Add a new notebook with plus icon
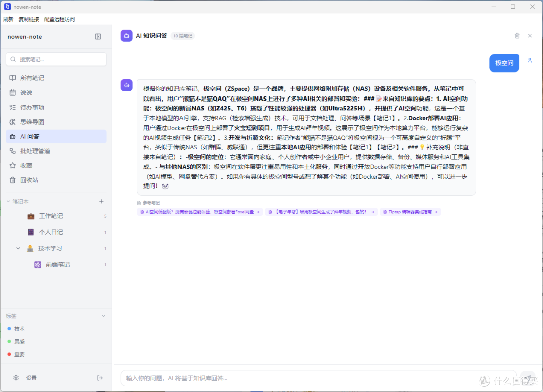 click(x=101, y=201)
